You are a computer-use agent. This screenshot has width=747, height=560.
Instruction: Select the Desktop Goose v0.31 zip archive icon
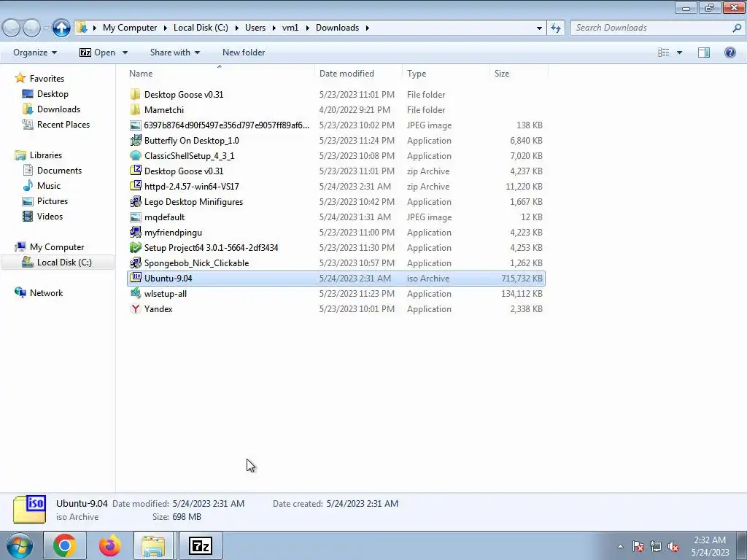coord(135,171)
